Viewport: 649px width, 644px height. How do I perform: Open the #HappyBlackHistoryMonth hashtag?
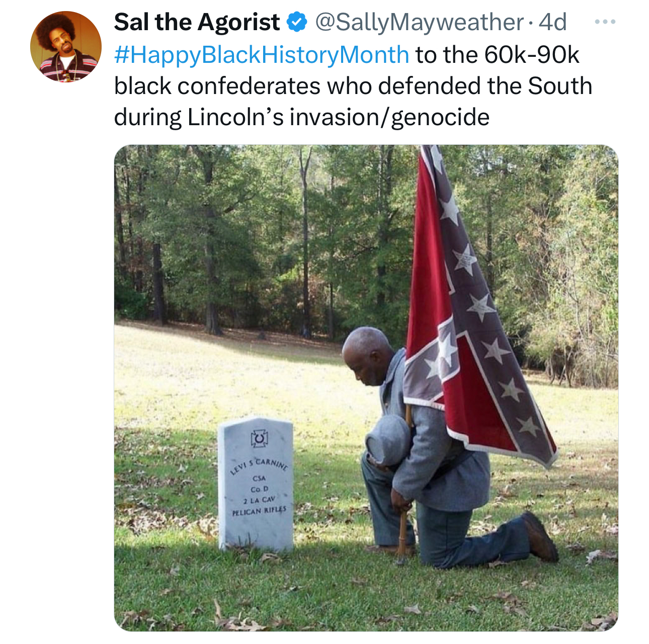tap(262, 54)
